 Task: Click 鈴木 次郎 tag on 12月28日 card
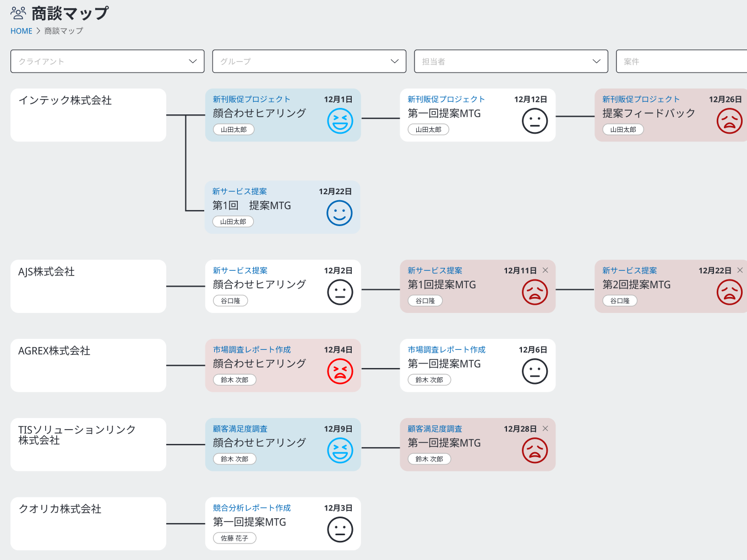point(429,459)
